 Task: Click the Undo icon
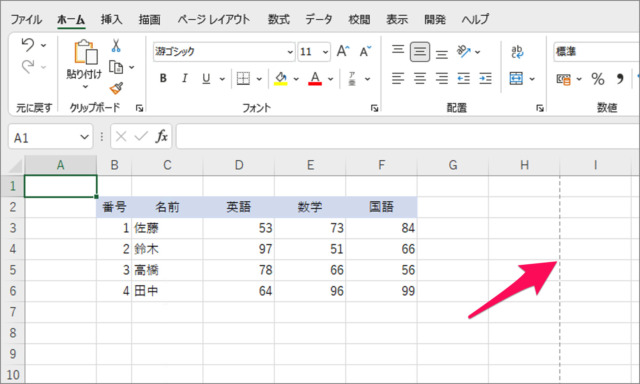pos(28,44)
